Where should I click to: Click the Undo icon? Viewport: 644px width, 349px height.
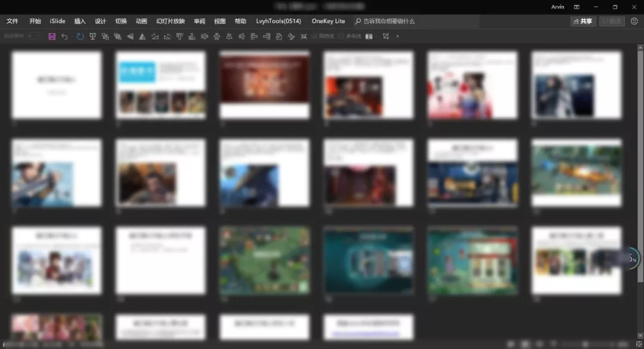point(65,36)
